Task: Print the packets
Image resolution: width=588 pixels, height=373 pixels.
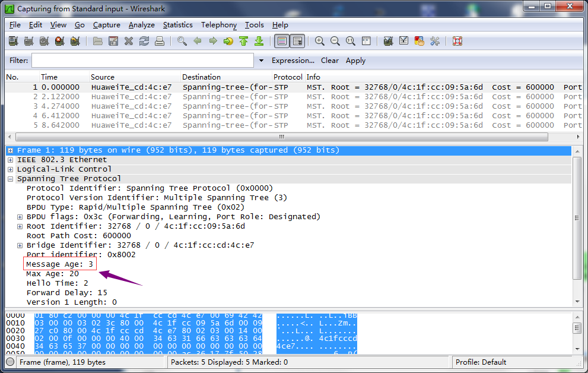Action: click(x=160, y=41)
